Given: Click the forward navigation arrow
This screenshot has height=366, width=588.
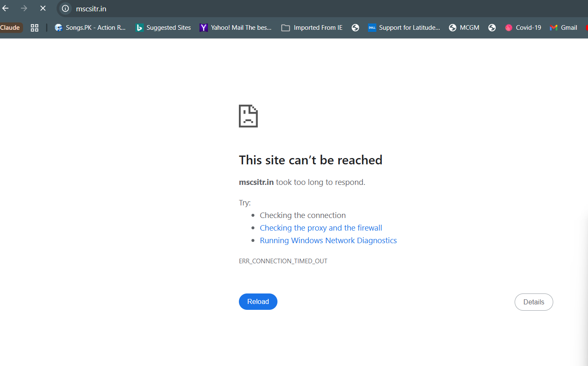Looking at the screenshot, I should pyautogui.click(x=24, y=8).
